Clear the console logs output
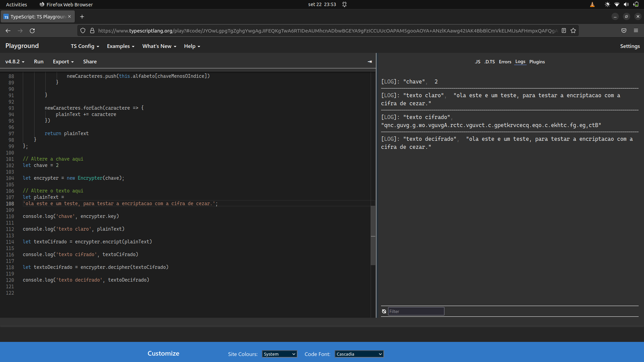 coord(383,311)
